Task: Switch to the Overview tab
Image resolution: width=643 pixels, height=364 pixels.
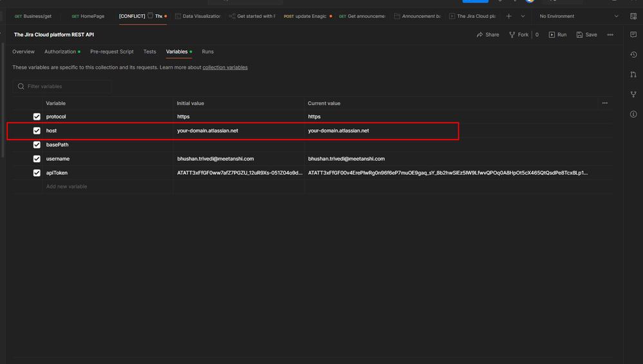Action: [x=23, y=51]
